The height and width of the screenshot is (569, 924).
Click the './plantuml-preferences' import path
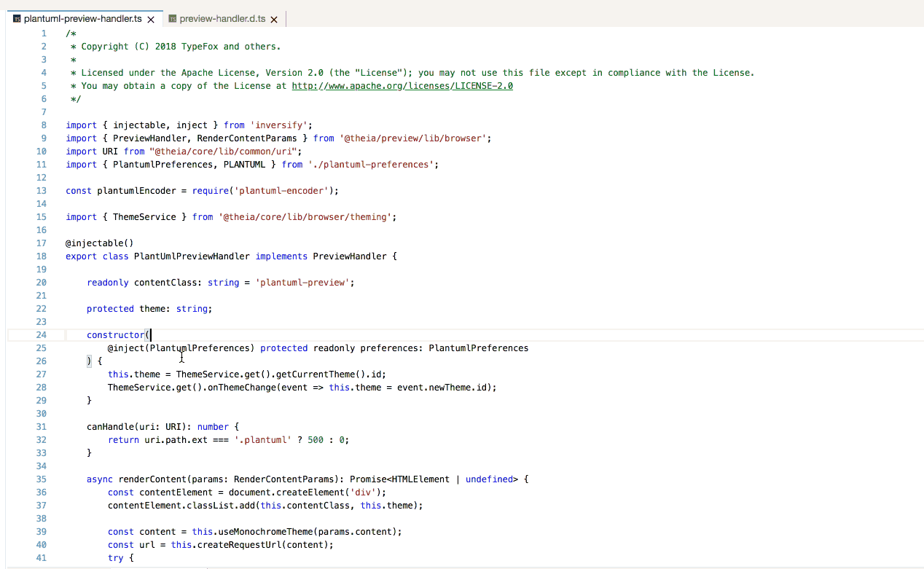(x=371, y=165)
